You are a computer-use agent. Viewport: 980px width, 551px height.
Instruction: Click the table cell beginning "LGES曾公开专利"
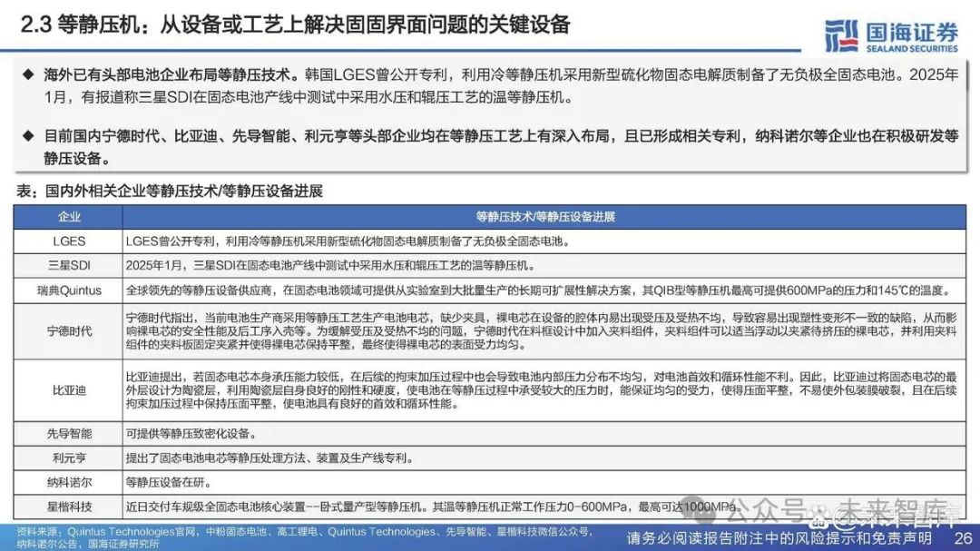coord(544,241)
